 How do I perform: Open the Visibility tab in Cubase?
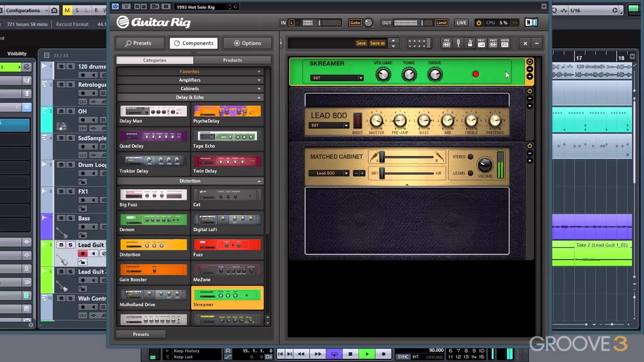pos(17,54)
